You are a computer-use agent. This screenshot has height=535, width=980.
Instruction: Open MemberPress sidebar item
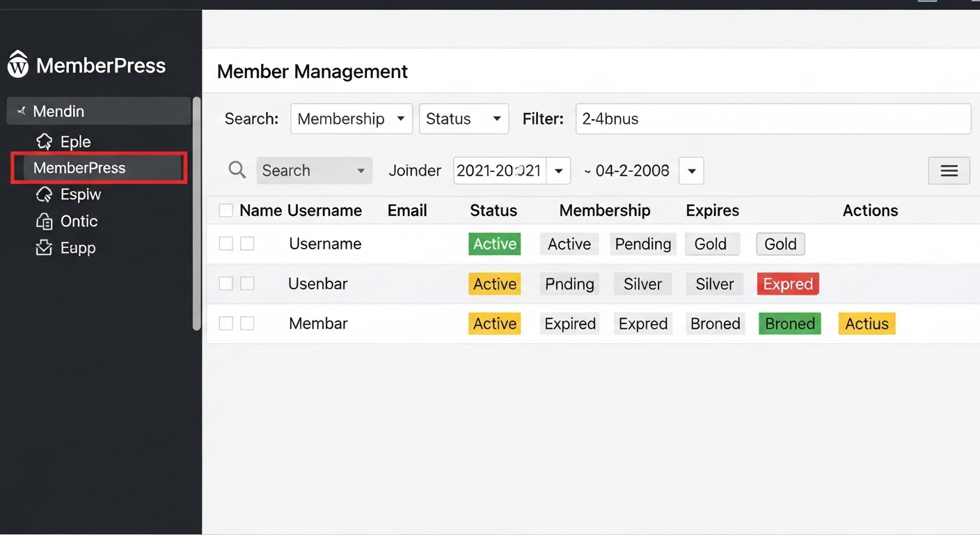pos(99,168)
